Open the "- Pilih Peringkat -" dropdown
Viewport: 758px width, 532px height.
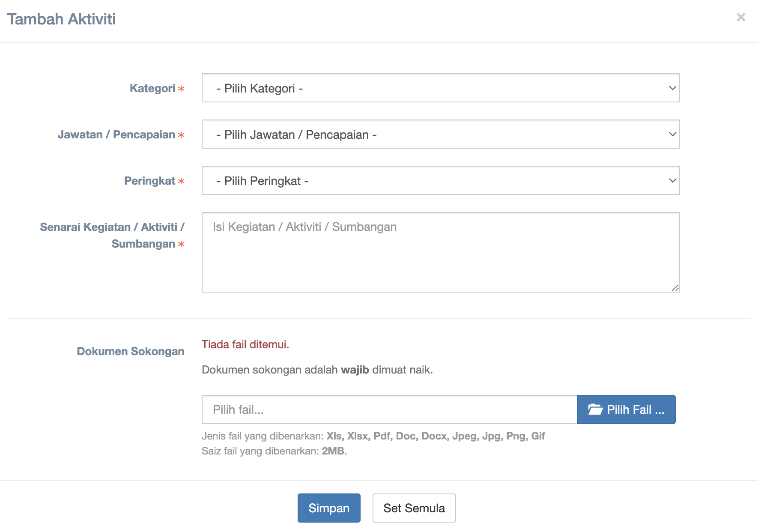(x=440, y=181)
